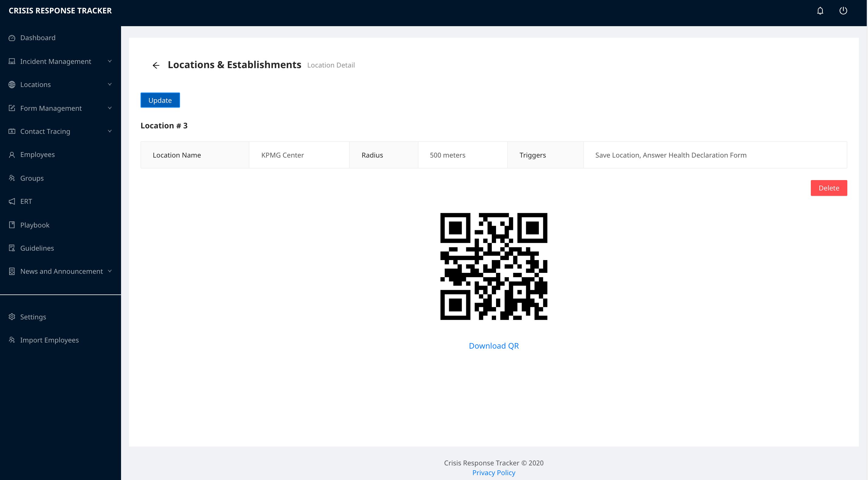Image resolution: width=868 pixels, height=480 pixels.
Task: Open Import Employees menu item
Action: [49, 340]
